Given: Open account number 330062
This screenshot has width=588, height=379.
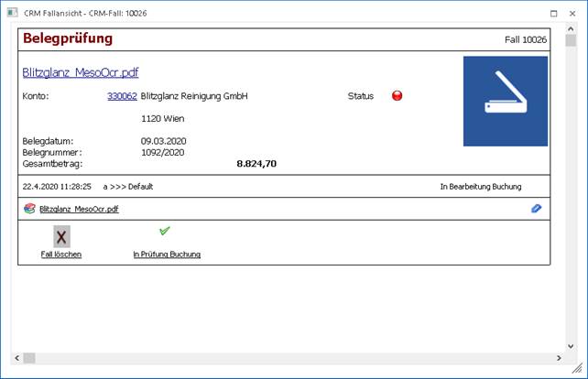Looking at the screenshot, I should (x=122, y=96).
